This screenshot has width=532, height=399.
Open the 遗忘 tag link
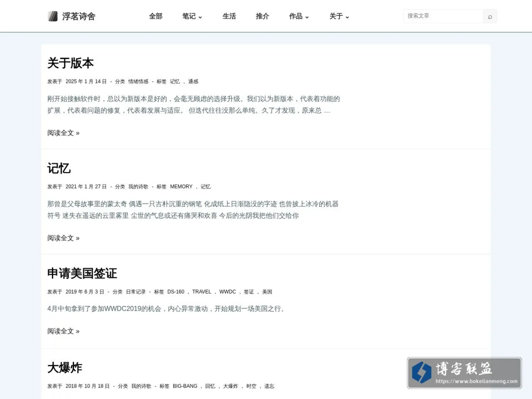pyautogui.click(x=269, y=386)
